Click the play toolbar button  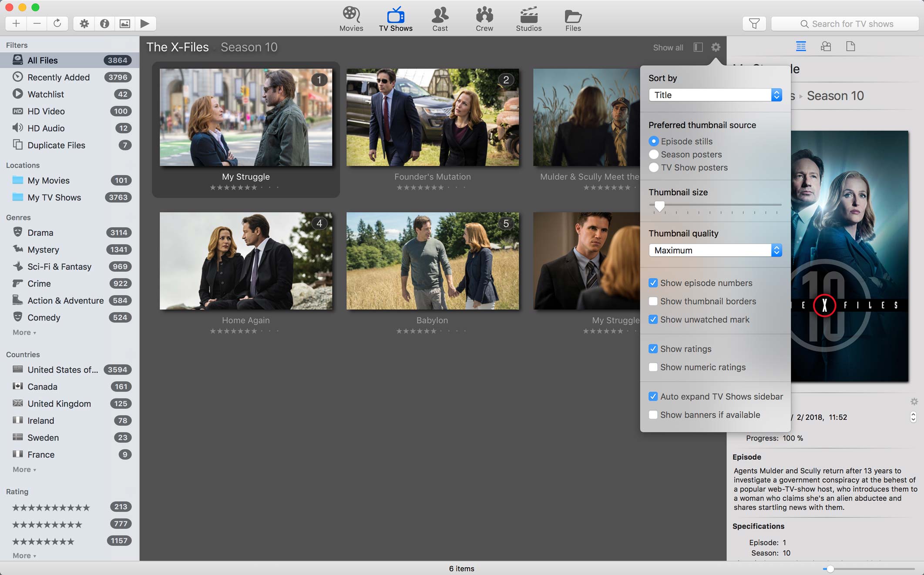[x=145, y=23]
